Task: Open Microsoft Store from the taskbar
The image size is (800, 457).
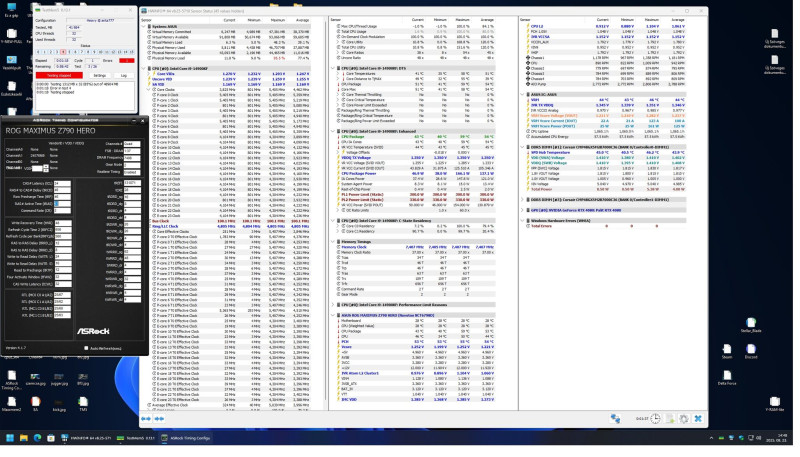Action: click(51, 438)
